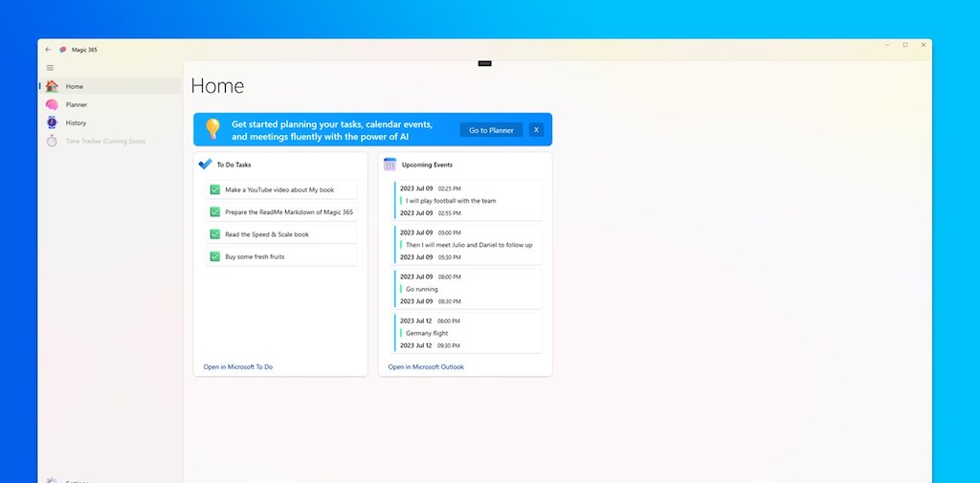The height and width of the screenshot is (483, 980).
Task: Select the History menu item
Action: click(76, 122)
